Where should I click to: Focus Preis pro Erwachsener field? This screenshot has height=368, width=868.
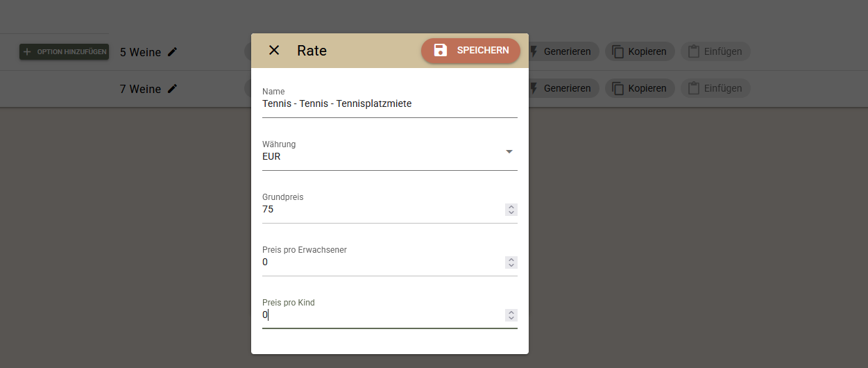pyautogui.click(x=382, y=262)
